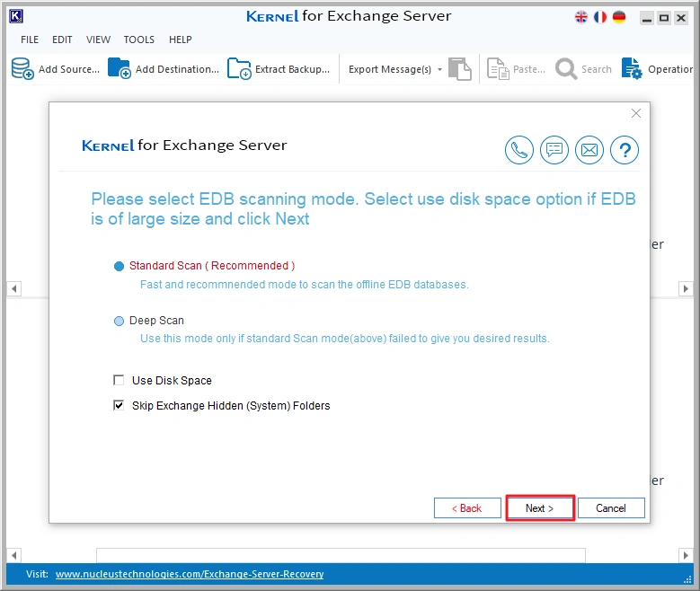
Task: Click the copy documents toolbar icon
Action: pyautogui.click(x=460, y=69)
